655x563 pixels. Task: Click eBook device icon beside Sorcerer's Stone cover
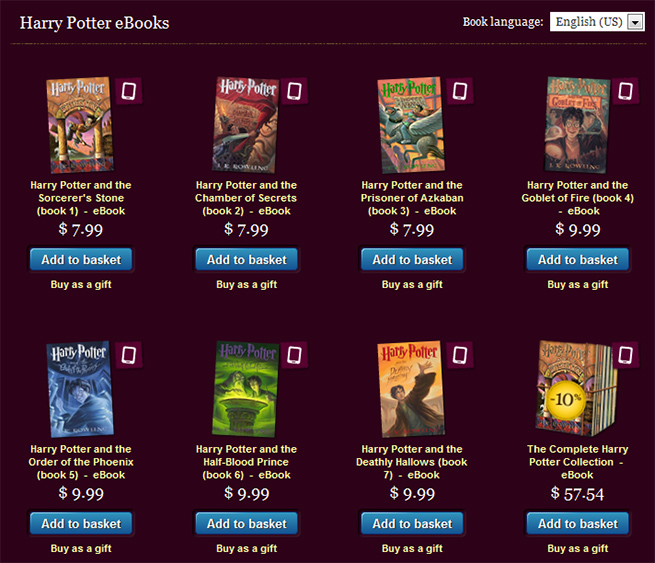point(129,91)
